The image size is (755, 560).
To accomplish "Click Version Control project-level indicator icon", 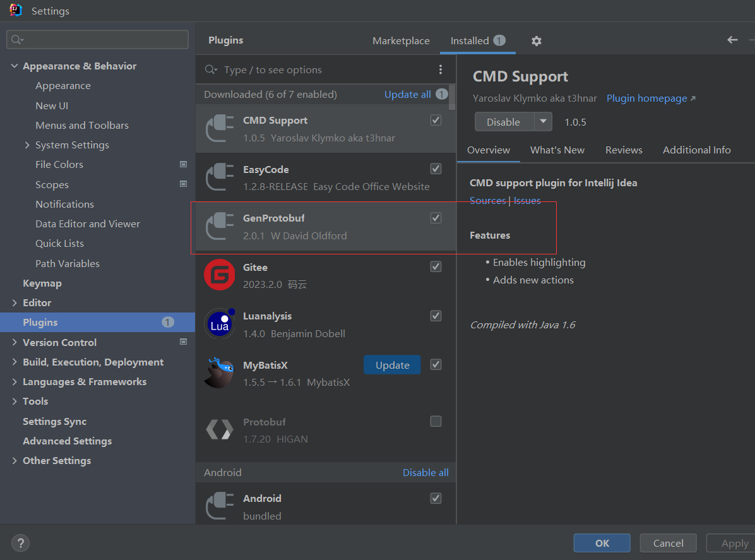I will pyautogui.click(x=184, y=342).
